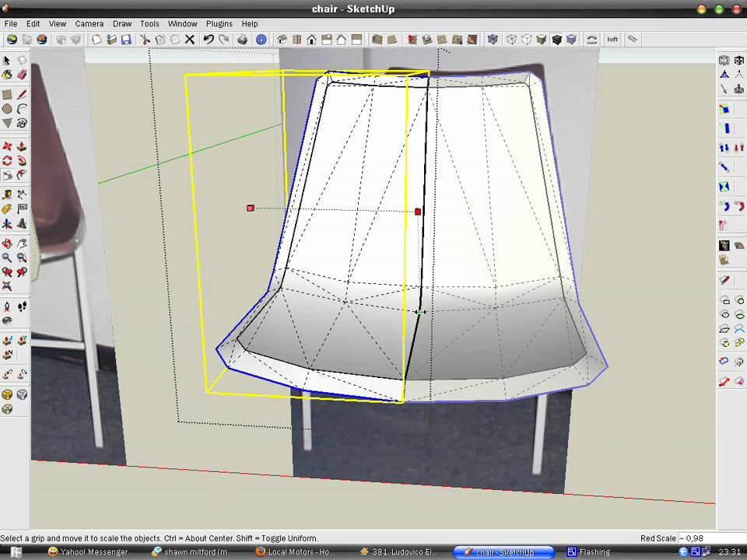
Task: Switch to Iso view
Action: [x=282, y=40]
